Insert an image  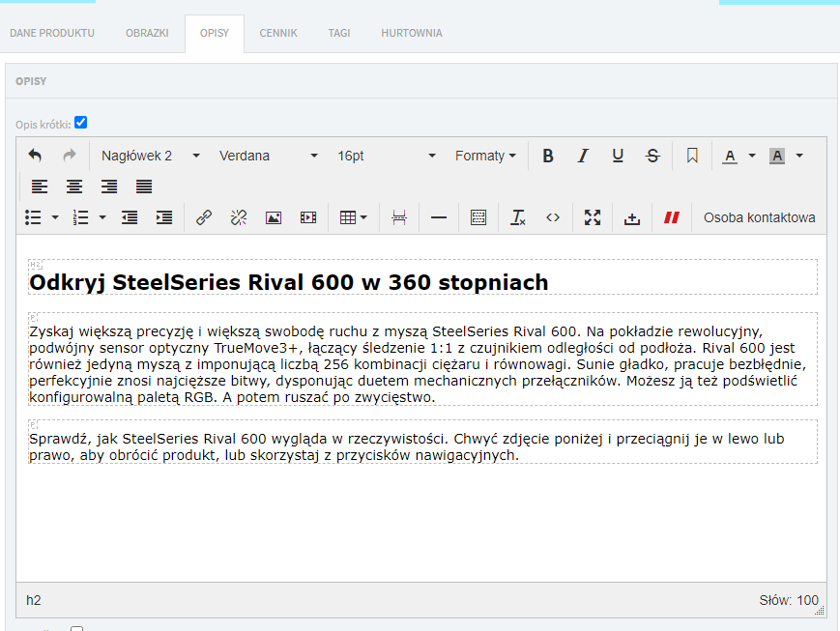pos(274,217)
